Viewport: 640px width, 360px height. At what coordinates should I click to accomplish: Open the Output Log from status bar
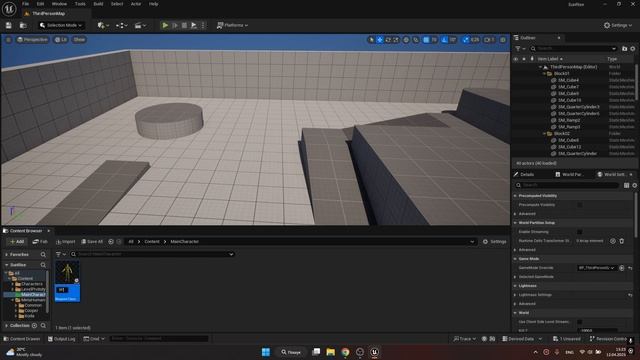[x=62, y=339]
